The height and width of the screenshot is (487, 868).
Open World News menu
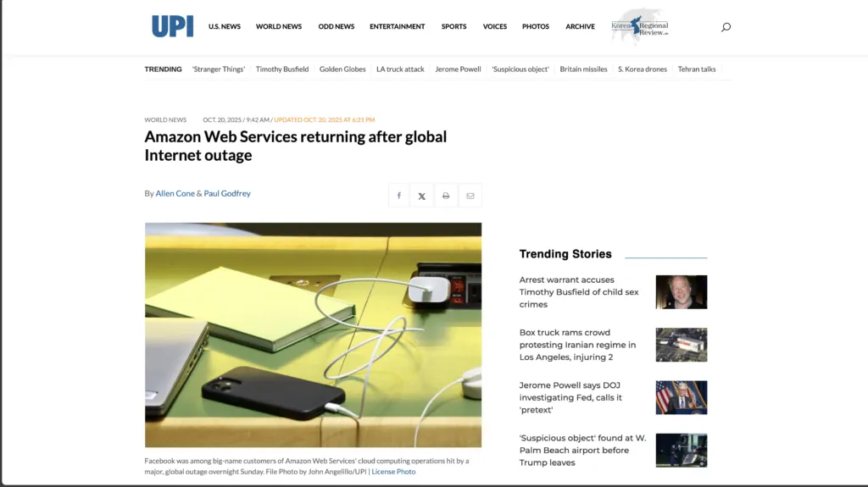(x=278, y=26)
